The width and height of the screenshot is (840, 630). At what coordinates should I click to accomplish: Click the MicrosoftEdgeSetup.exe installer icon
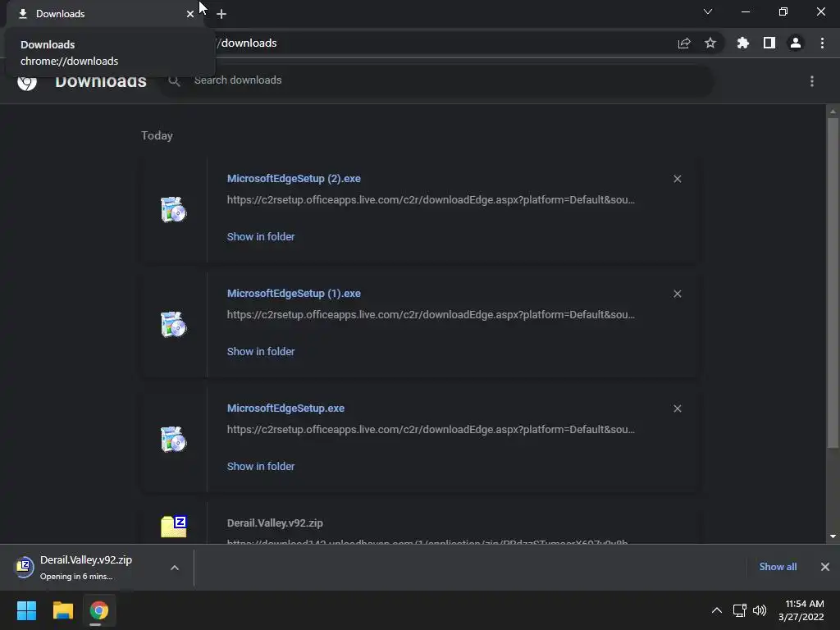pyautogui.click(x=174, y=440)
